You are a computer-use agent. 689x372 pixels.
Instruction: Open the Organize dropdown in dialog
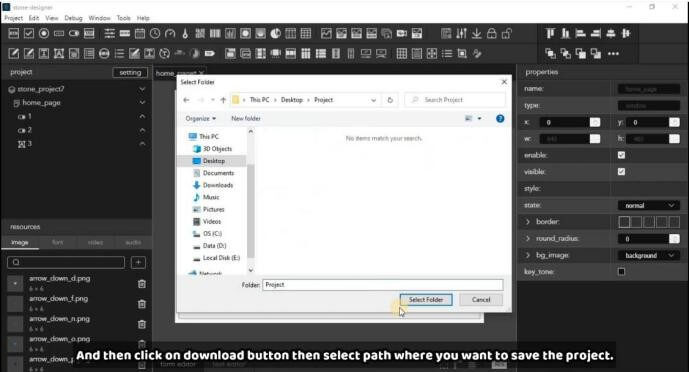[x=200, y=119]
